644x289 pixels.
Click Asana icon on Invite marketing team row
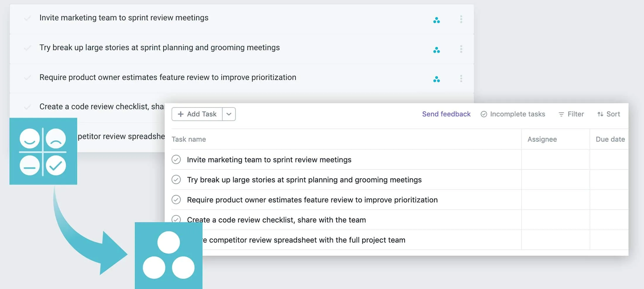[x=436, y=20]
